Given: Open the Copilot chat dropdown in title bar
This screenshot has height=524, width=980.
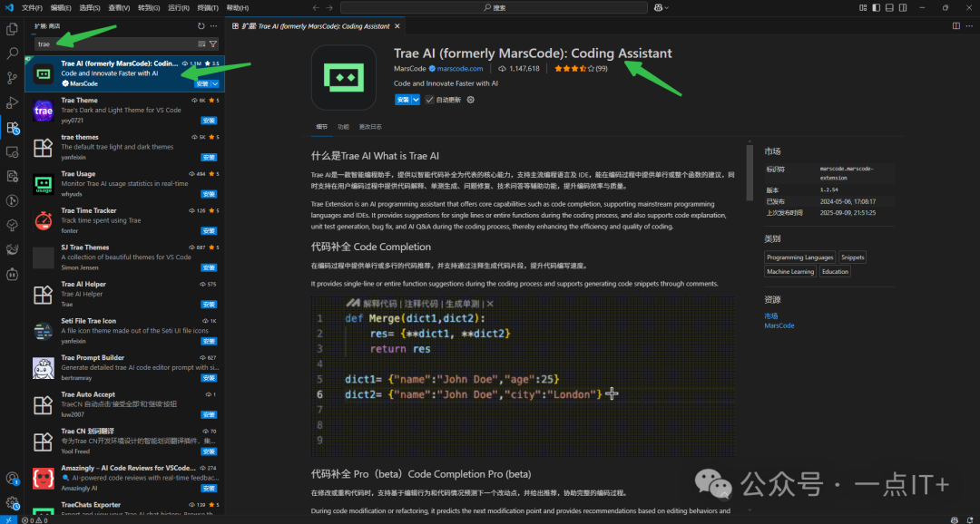Looking at the screenshot, I should (661, 7).
